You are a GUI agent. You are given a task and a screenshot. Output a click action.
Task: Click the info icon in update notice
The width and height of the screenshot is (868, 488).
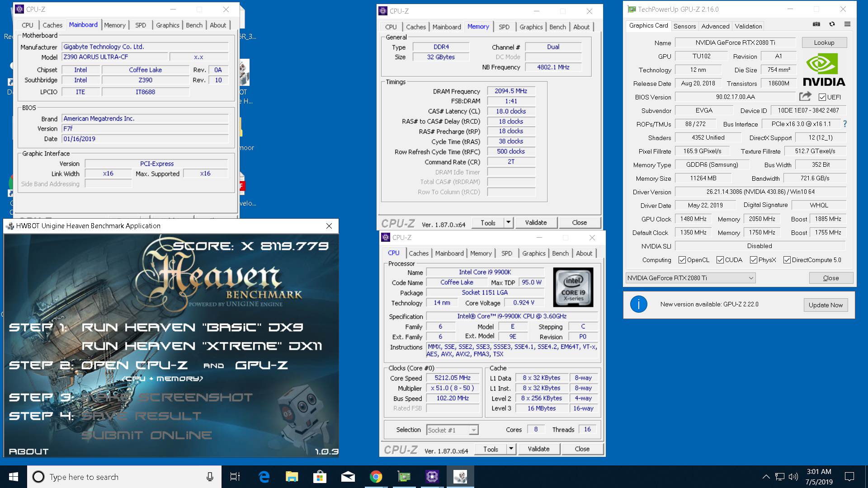pos(638,305)
